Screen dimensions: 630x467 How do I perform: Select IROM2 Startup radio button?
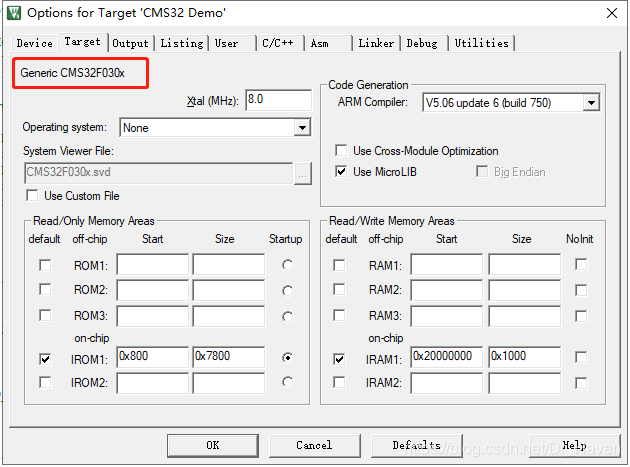tap(287, 382)
